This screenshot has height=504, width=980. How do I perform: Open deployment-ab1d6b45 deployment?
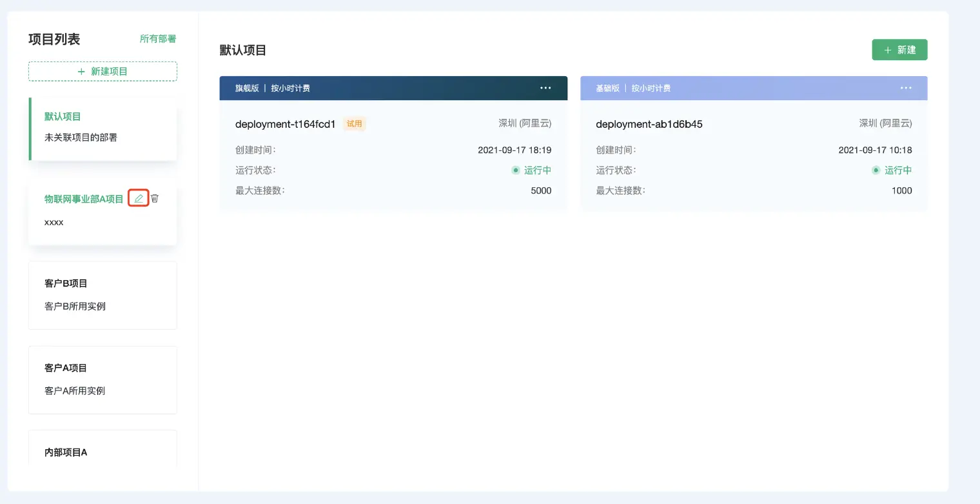pyautogui.click(x=649, y=124)
